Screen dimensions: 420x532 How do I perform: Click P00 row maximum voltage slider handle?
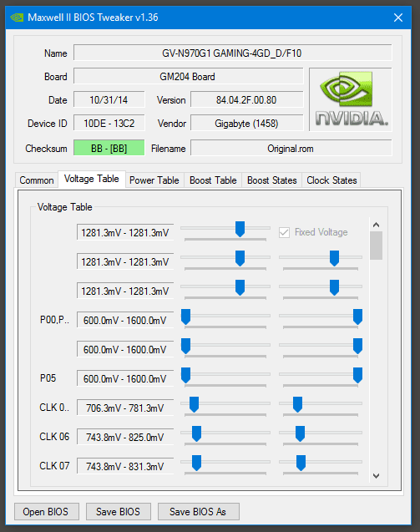[x=357, y=317]
